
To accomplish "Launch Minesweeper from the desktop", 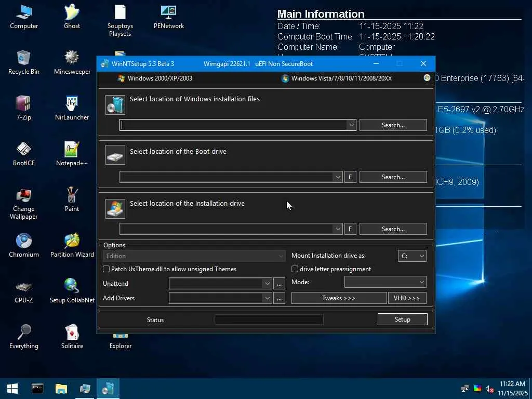I will click(72, 63).
